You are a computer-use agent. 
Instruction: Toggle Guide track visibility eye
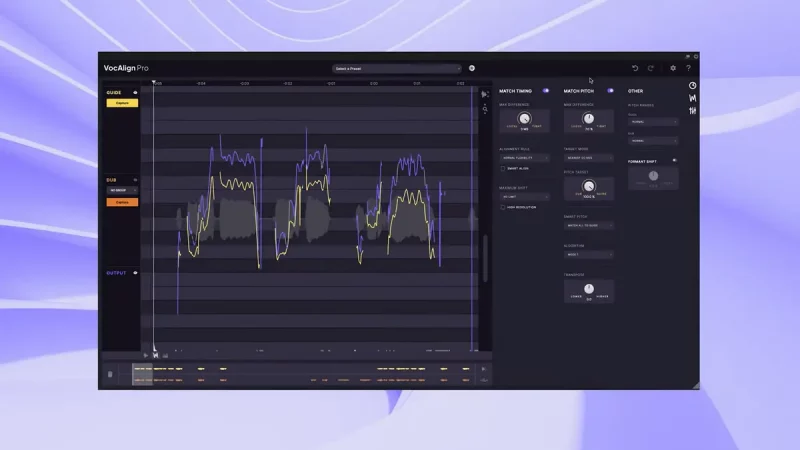[x=135, y=92]
